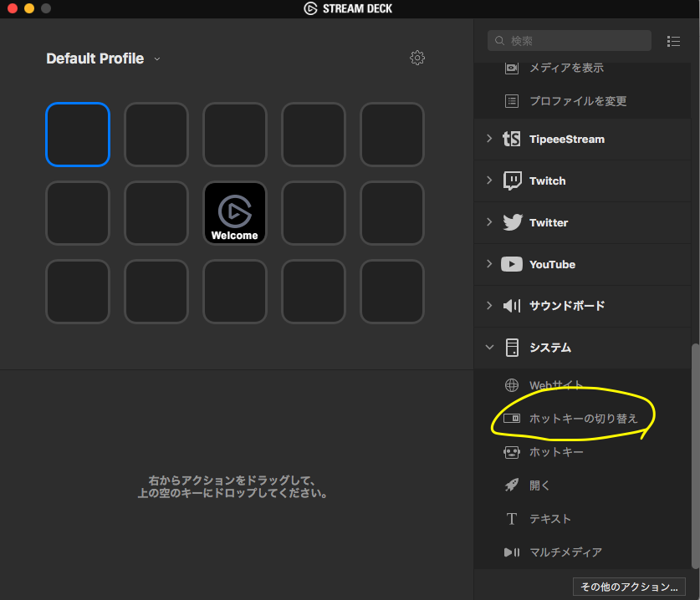Image resolution: width=700 pixels, height=600 pixels.
Task: Select the ホットキーの切り替え action
Action: click(583, 419)
